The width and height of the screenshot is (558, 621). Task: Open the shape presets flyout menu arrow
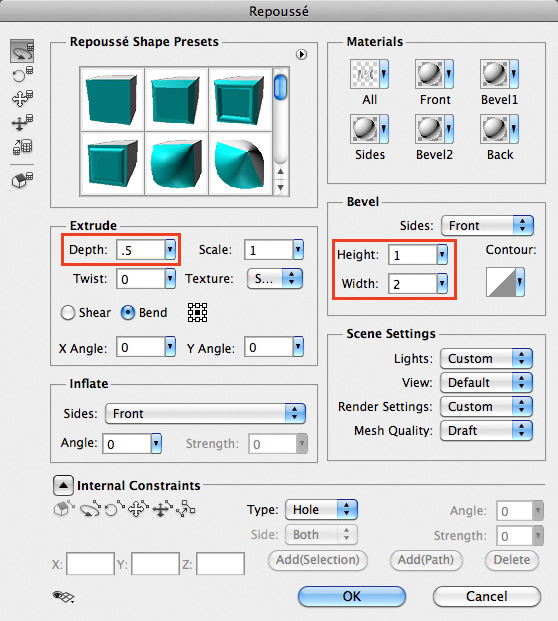point(301,55)
